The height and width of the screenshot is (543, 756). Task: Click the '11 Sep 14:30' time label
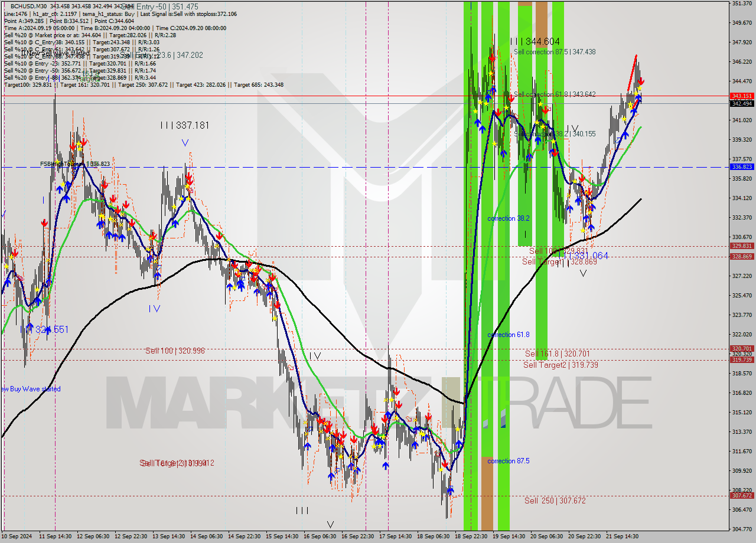click(x=56, y=537)
